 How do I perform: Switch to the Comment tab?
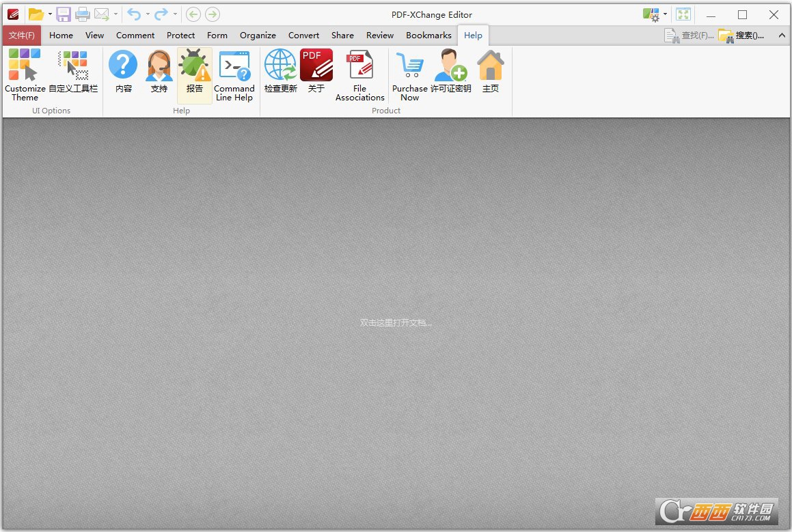click(x=135, y=36)
